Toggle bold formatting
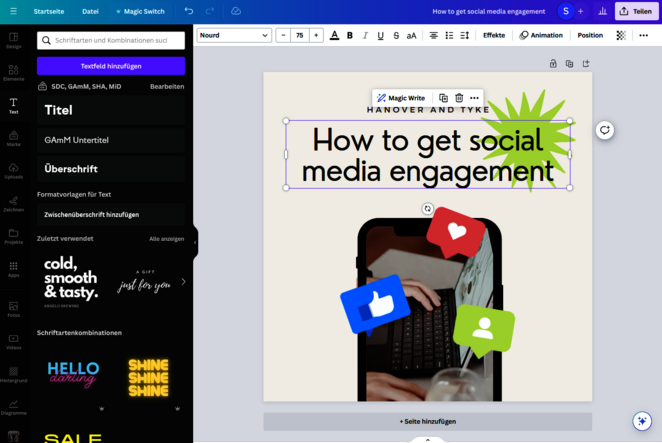Viewport: 662px width, 443px height. [349, 35]
